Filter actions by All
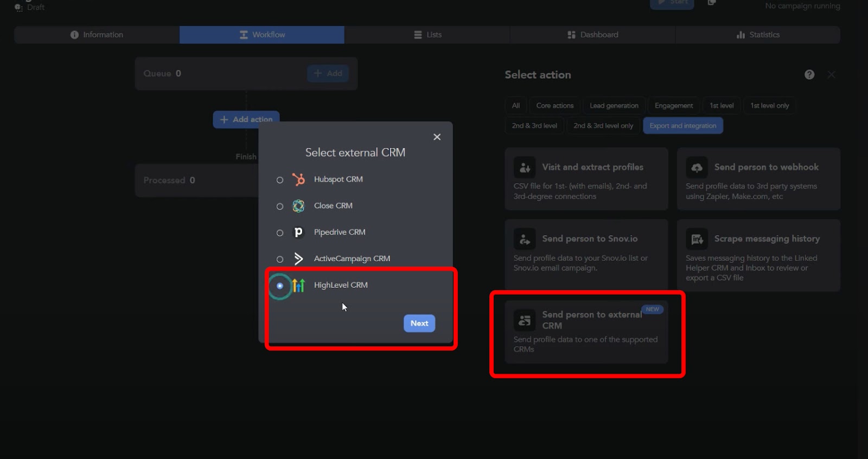The image size is (868, 459). pyautogui.click(x=516, y=106)
